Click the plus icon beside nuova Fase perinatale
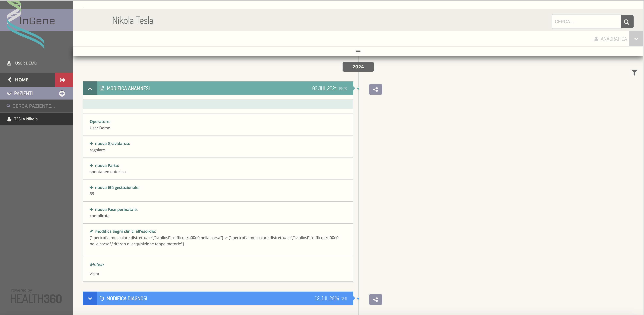 pos(91,209)
